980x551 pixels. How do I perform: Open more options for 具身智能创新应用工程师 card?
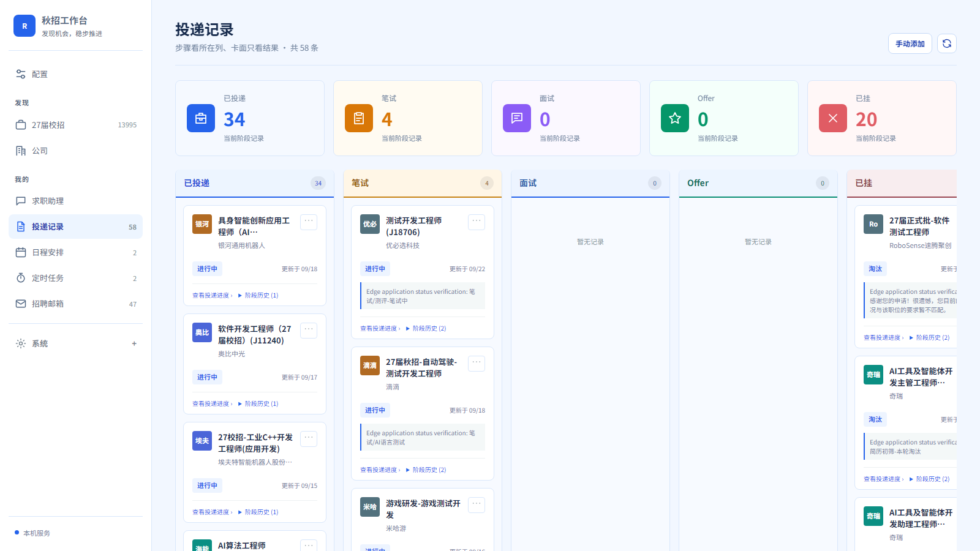[309, 222]
